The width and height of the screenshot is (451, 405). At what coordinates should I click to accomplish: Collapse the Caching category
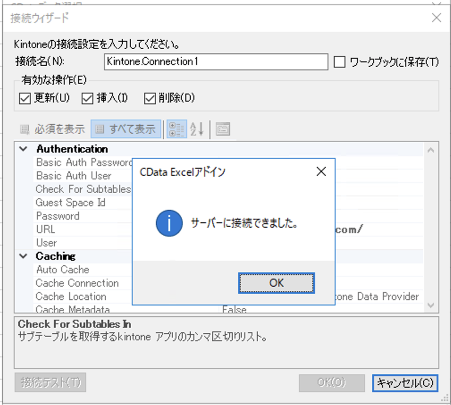[x=23, y=256]
